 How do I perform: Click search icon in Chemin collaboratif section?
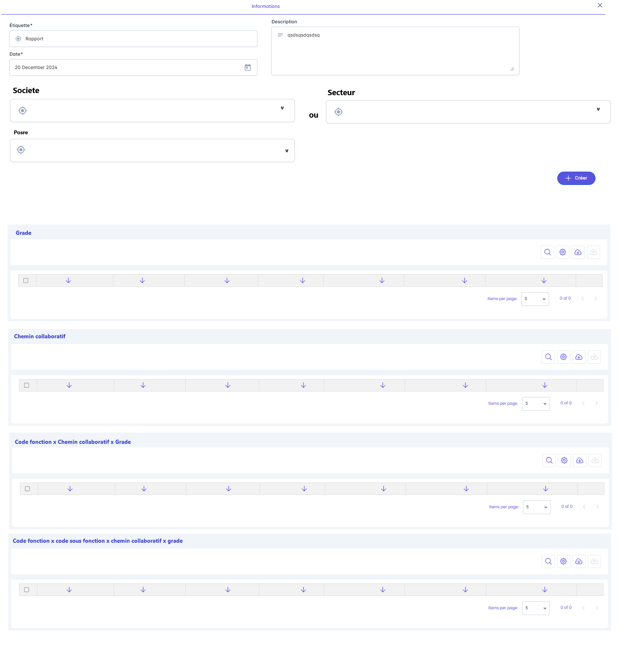[548, 357]
